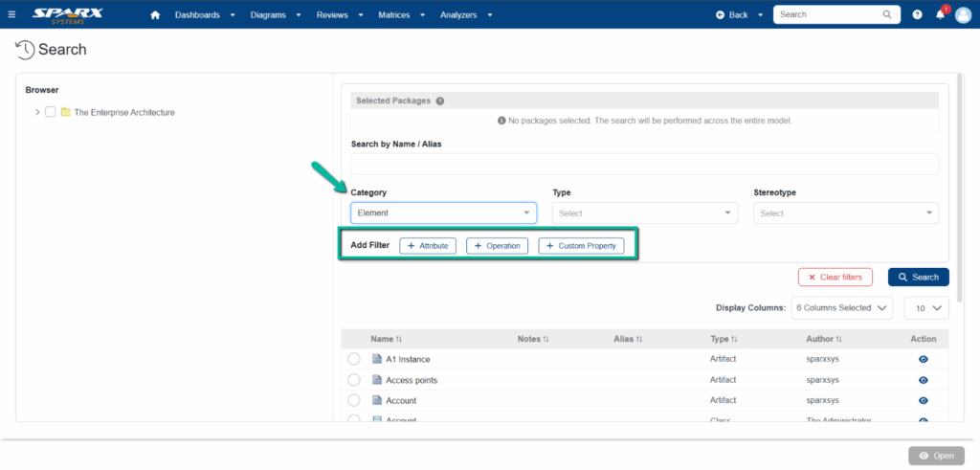Open the Matrices menu
Image resolution: width=980 pixels, height=470 pixels.
(402, 15)
